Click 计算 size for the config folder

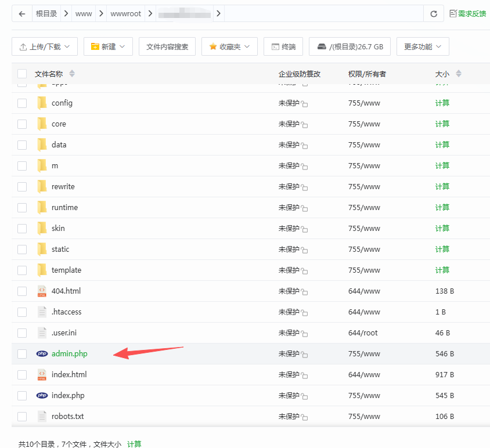(442, 103)
